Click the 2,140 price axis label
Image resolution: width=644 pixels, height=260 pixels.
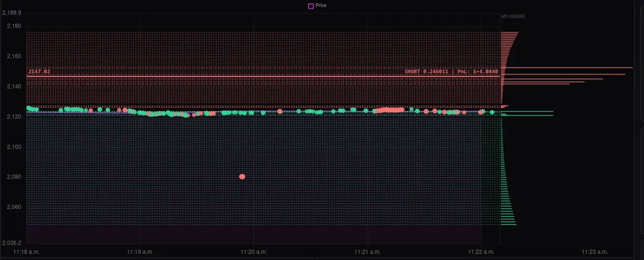(15, 86)
